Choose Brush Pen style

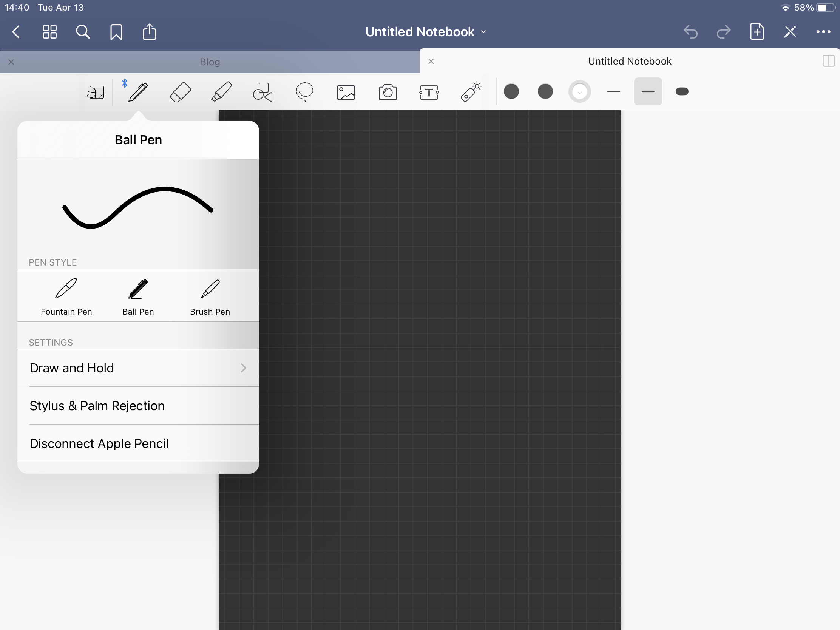pos(210,296)
